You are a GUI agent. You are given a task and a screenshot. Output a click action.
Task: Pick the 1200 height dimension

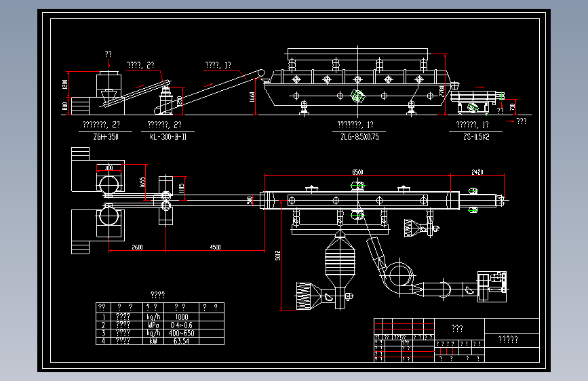tap(65, 84)
